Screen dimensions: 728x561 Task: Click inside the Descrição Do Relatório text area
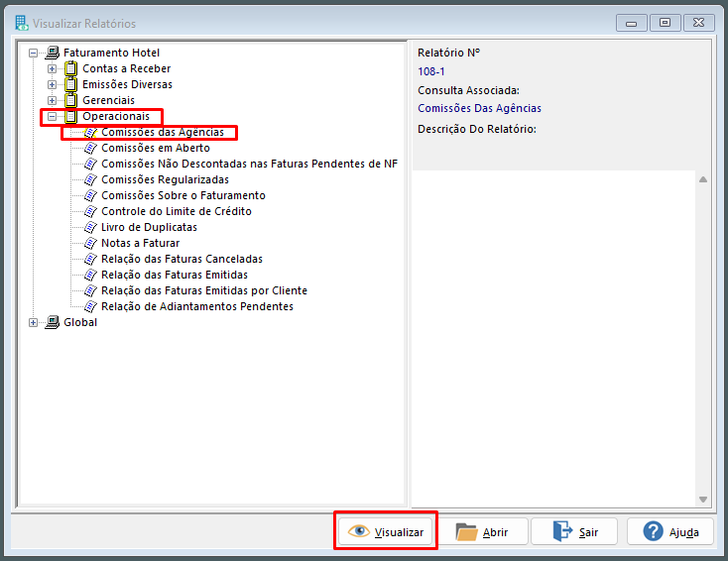553,339
